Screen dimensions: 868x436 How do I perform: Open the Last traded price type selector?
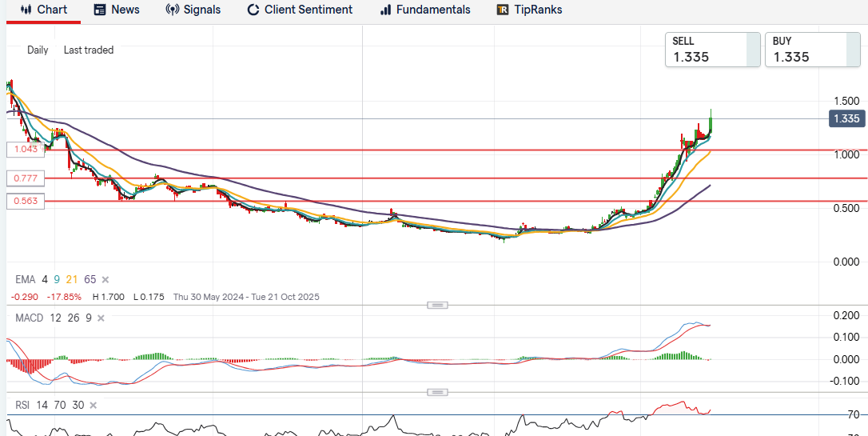coord(89,50)
